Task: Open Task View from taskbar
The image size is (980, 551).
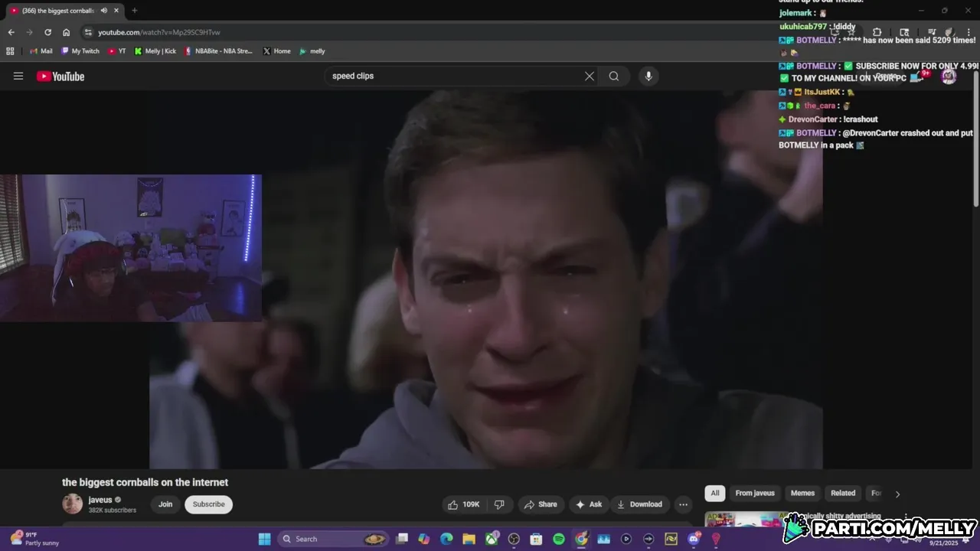Action: click(402, 539)
